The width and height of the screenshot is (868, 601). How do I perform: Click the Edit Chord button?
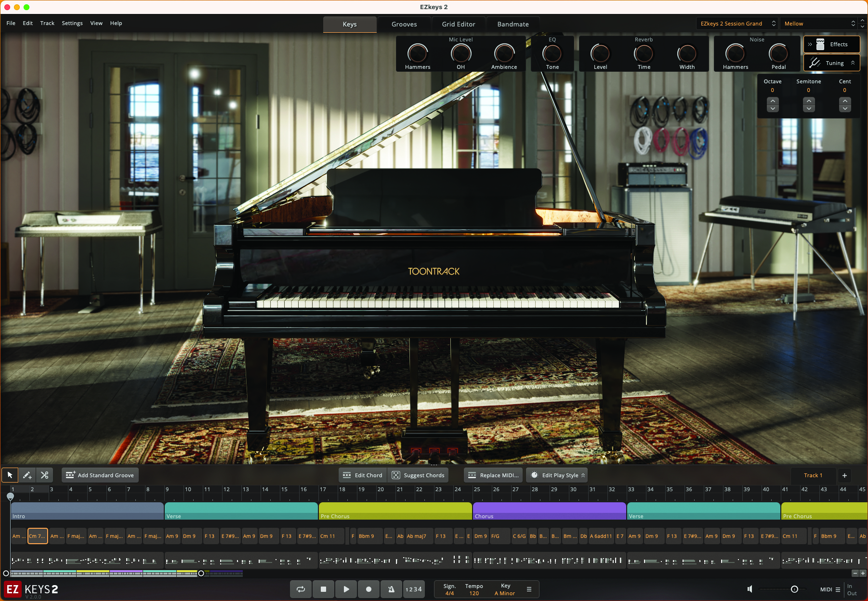point(363,475)
